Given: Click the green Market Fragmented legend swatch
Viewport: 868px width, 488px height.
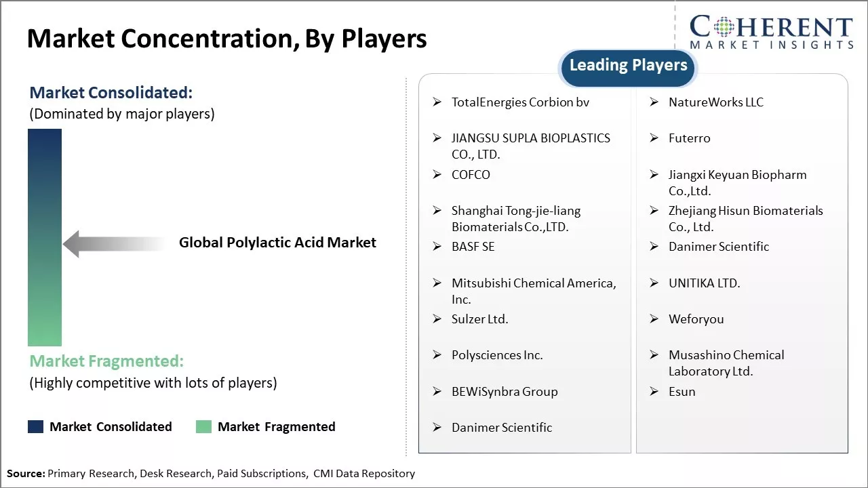Looking at the screenshot, I should coord(203,426).
